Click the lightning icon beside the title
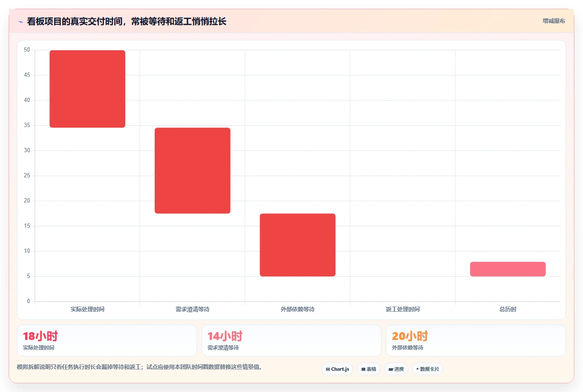The height and width of the screenshot is (392, 583). (20, 22)
